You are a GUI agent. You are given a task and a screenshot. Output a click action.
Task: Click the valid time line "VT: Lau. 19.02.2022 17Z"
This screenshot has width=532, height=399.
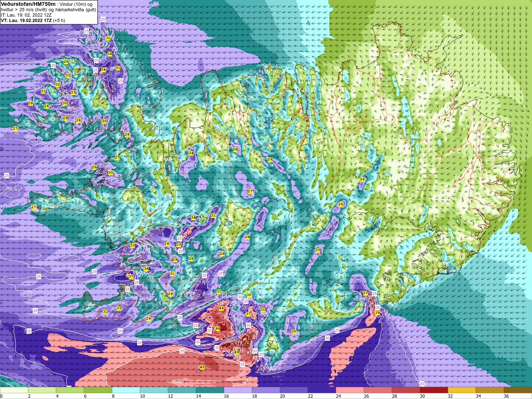click(x=26, y=20)
